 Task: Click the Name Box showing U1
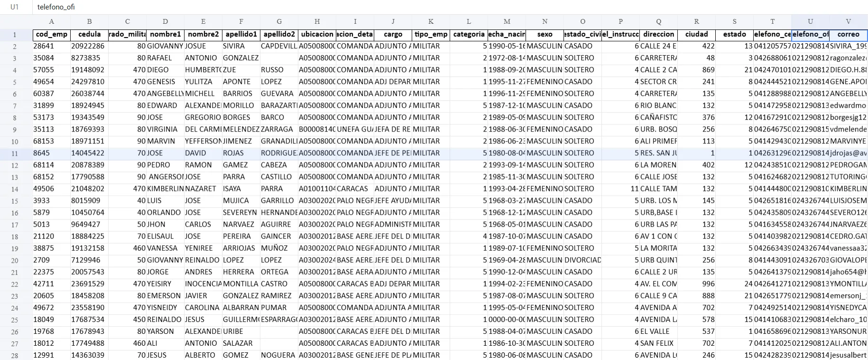click(15, 7)
